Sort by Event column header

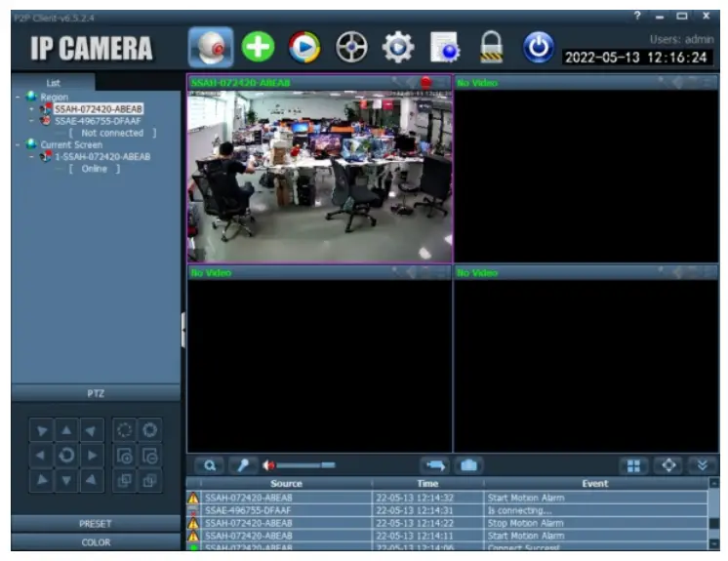[595, 484]
